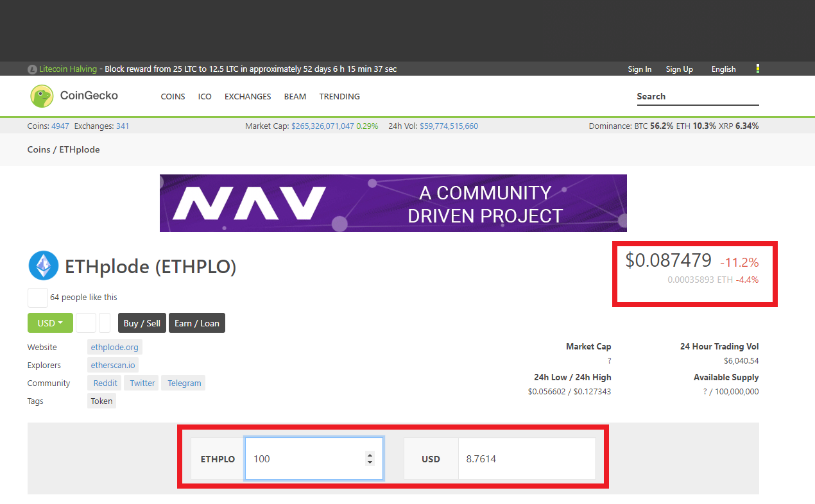Click the '64 people like this' text
This screenshot has height=504, width=815.
pyautogui.click(x=83, y=298)
